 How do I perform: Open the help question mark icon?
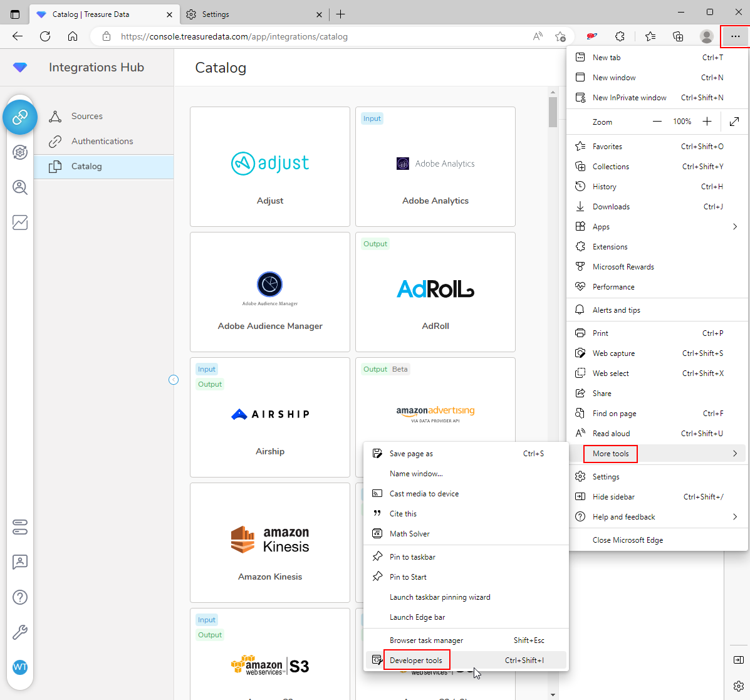pyautogui.click(x=20, y=597)
